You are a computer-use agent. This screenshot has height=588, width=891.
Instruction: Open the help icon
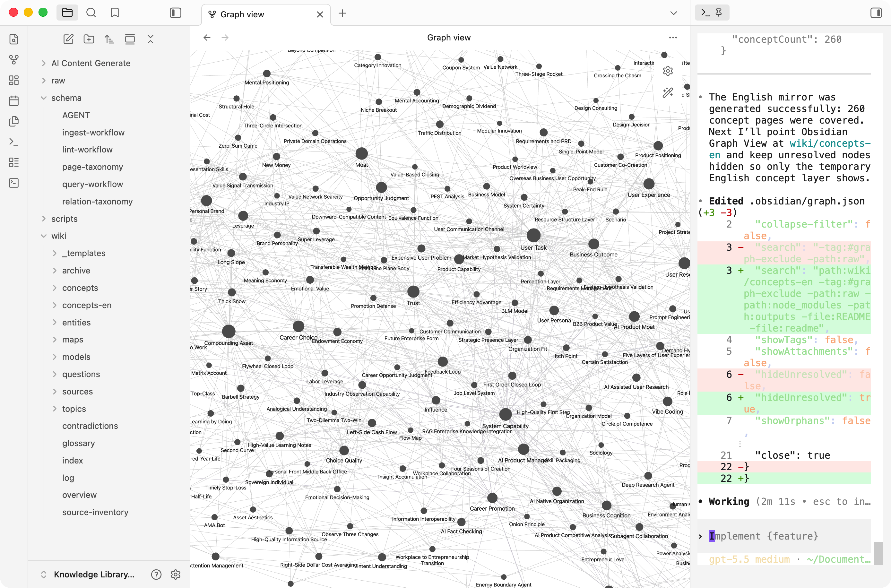click(156, 574)
